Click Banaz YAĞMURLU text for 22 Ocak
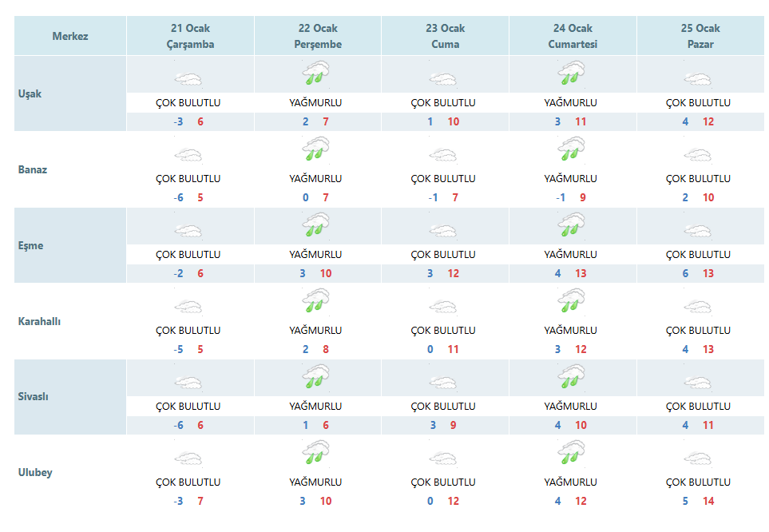769x532 pixels. click(x=316, y=179)
